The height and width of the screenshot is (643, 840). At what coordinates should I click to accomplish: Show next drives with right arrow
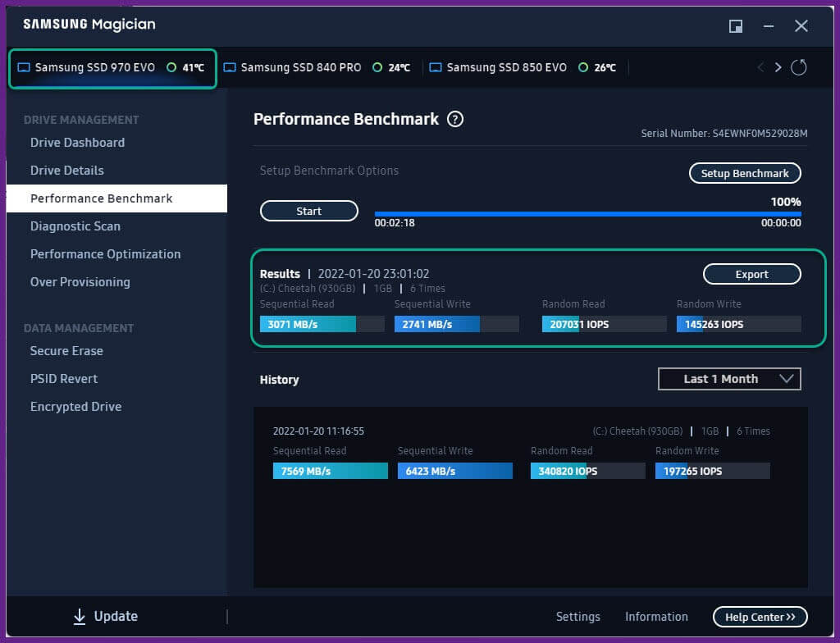point(778,67)
